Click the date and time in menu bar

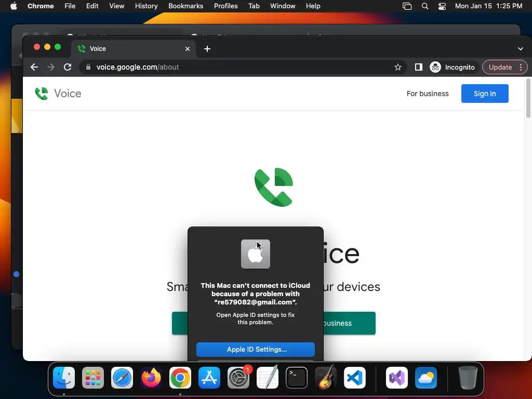pyautogui.click(x=488, y=6)
